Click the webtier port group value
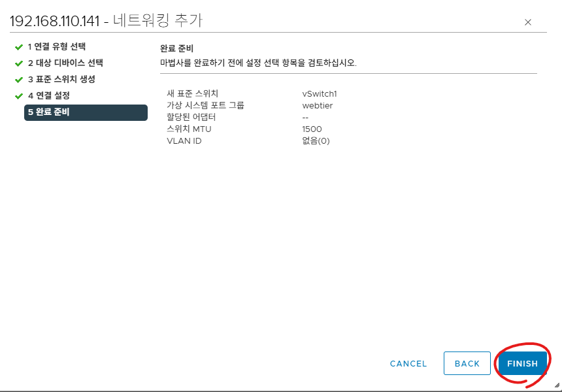Viewport: 562px width, 392px height. [317, 106]
